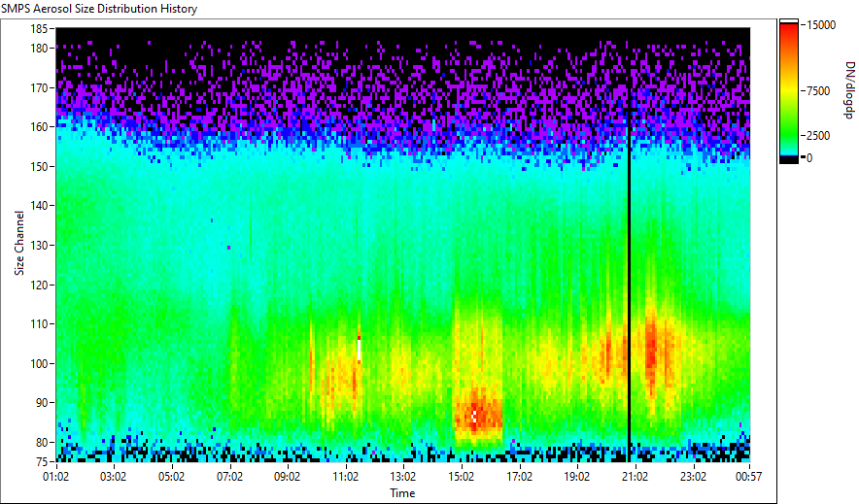Click the 130 size channel axis value
The width and height of the screenshot is (859, 504).
point(40,246)
